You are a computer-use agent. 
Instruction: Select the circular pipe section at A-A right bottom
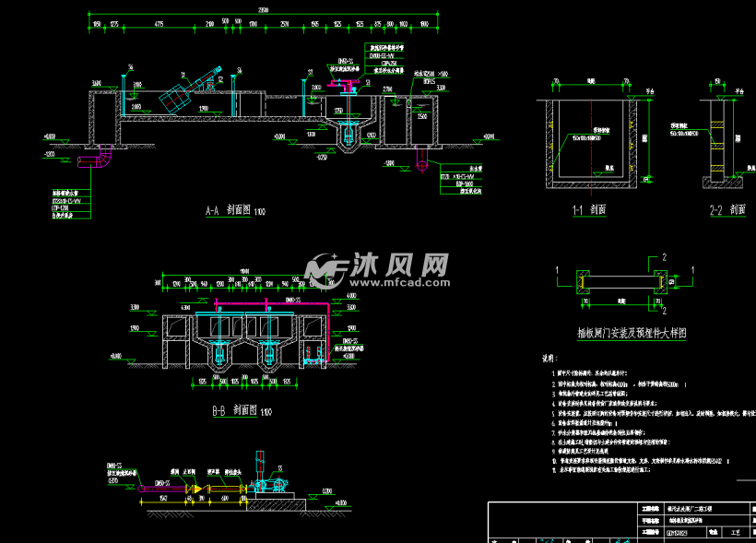pyautogui.click(x=422, y=166)
